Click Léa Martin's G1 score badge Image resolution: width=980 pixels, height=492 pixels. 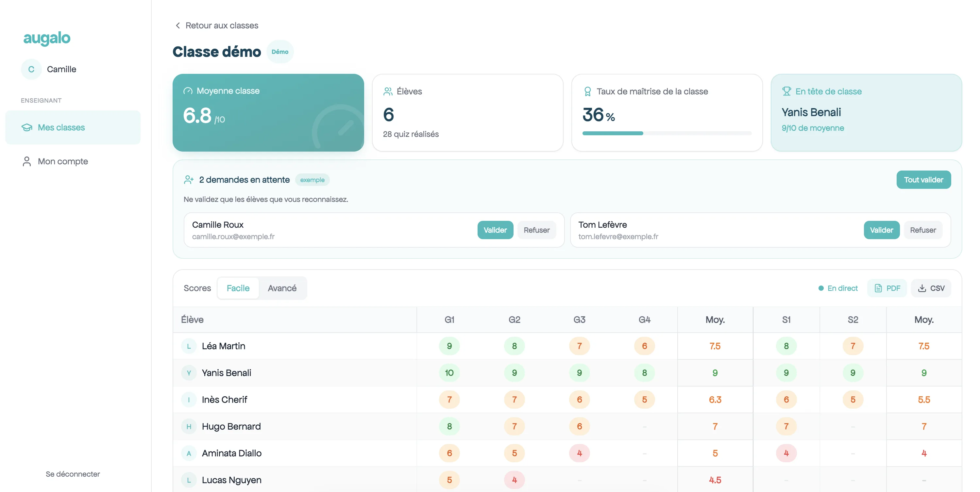click(449, 346)
